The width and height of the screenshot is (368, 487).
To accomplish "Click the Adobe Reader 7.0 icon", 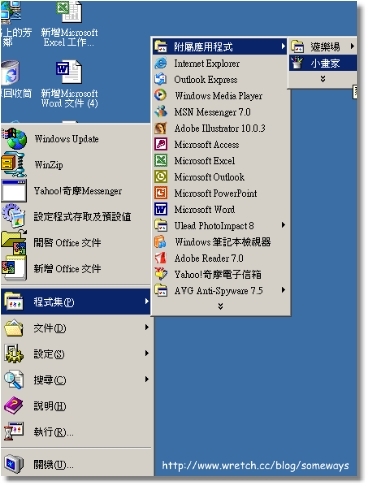I will click(x=161, y=258).
